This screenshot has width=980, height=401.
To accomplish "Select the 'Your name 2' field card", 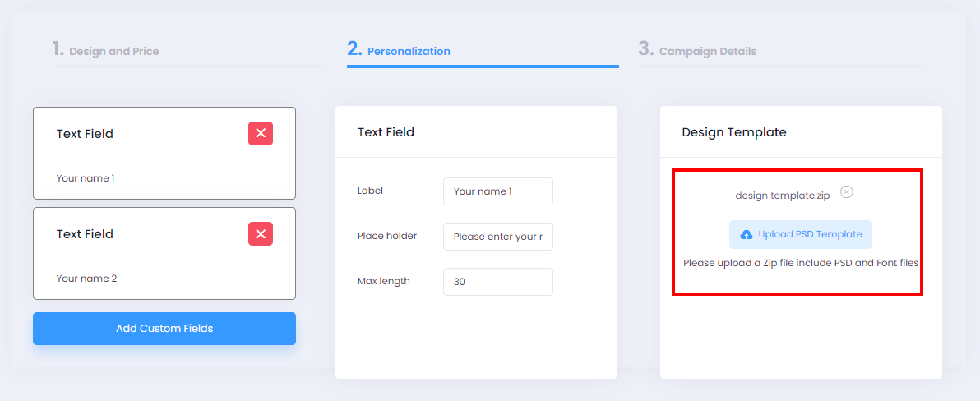I will pyautogui.click(x=164, y=254).
